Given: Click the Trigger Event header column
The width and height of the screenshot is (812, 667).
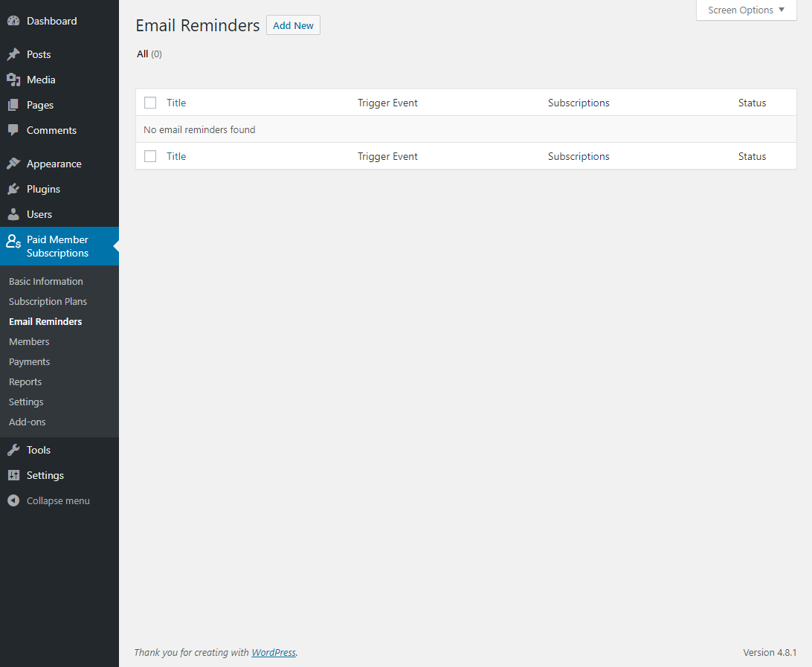Looking at the screenshot, I should 387,103.
